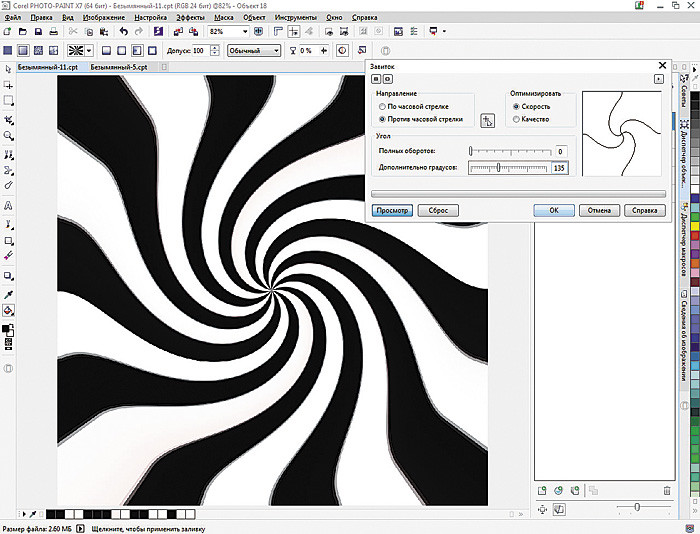Click the trash icon in the objects docker
This screenshot has height=534, width=700.
pyautogui.click(x=667, y=490)
